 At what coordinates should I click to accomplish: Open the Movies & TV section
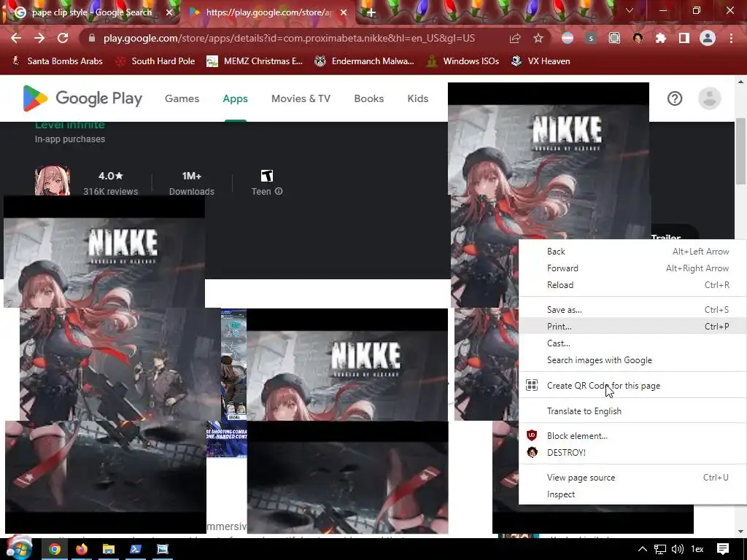301,98
